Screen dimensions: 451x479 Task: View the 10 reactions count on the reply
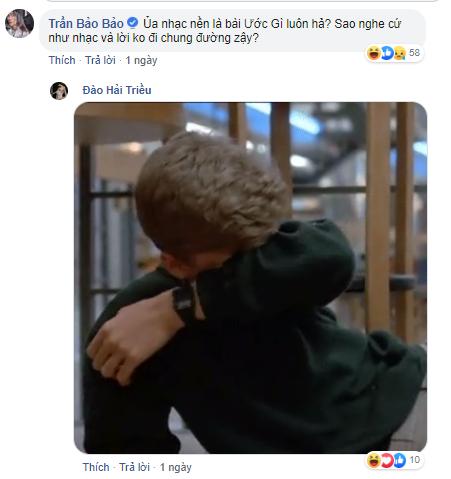click(414, 460)
